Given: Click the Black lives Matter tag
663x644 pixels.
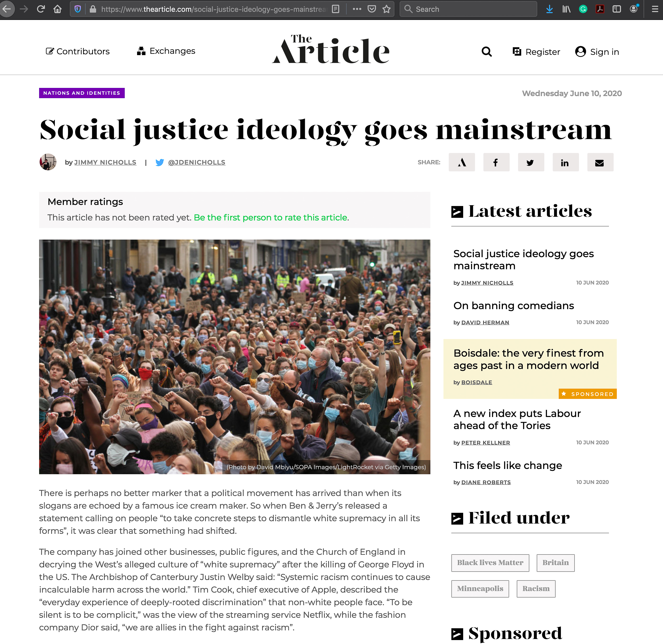Looking at the screenshot, I should (x=490, y=563).
